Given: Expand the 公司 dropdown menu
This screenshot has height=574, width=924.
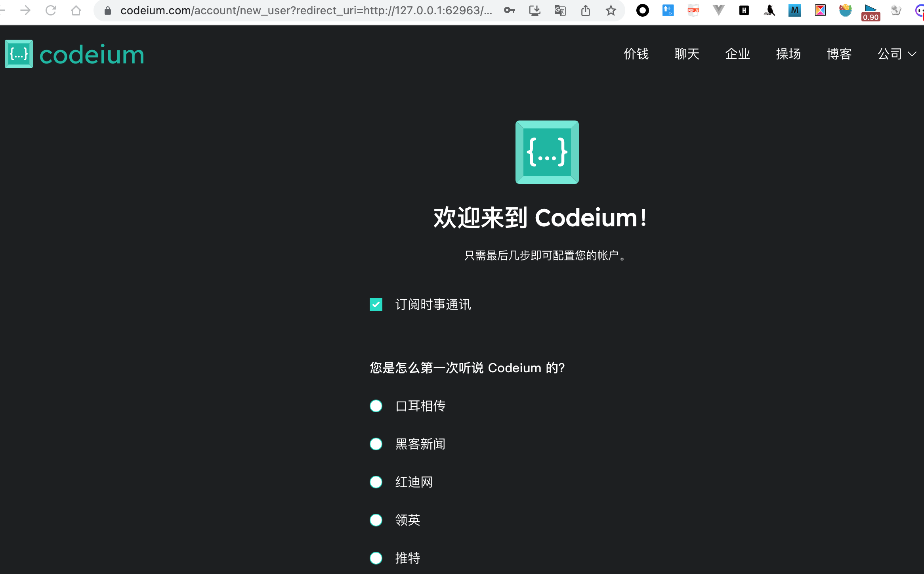Looking at the screenshot, I should (x=897, y=54).
